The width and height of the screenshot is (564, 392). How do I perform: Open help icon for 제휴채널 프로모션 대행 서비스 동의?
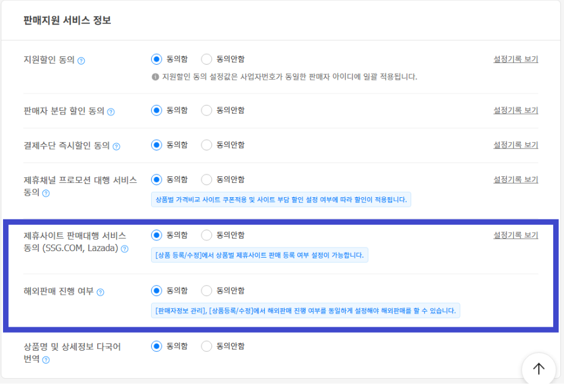click(46, 194)
